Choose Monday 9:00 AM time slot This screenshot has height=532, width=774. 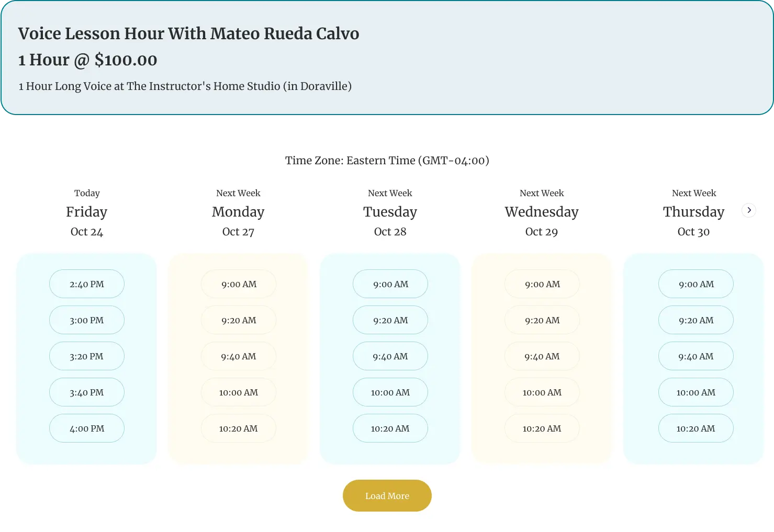(x=239, y=284)
